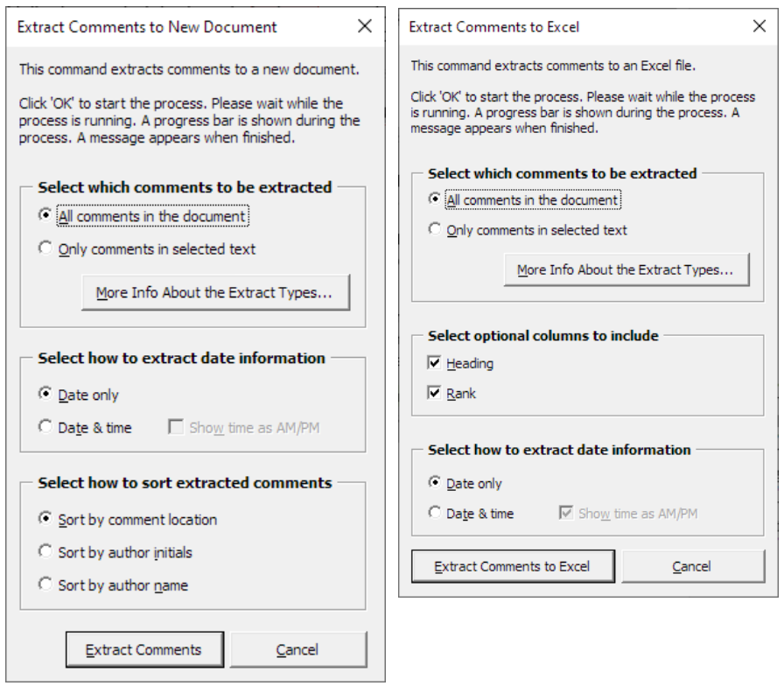Close the Extract Comments to New Document dialog
Viewport: 784px width, 686px height.
(365, 26)
